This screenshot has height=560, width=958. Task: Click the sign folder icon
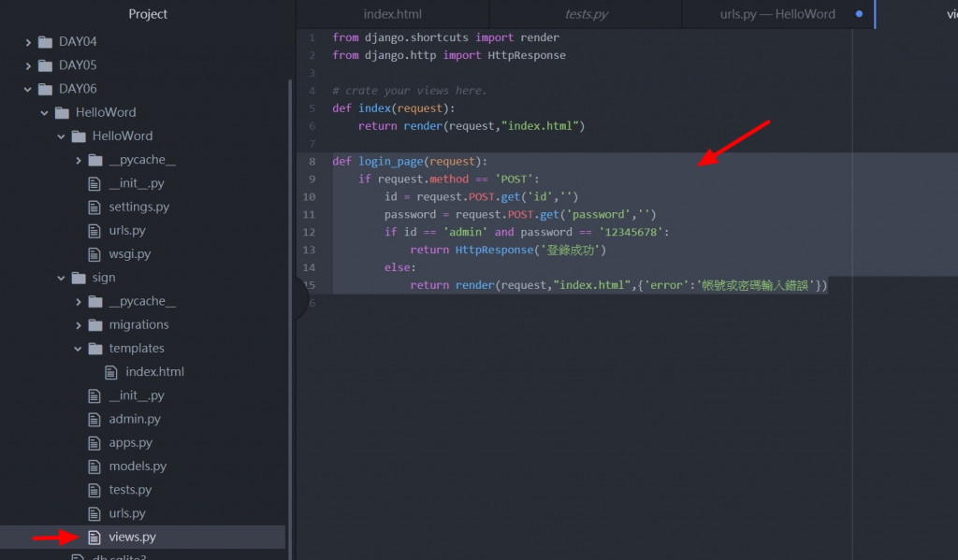pos(79,278)
